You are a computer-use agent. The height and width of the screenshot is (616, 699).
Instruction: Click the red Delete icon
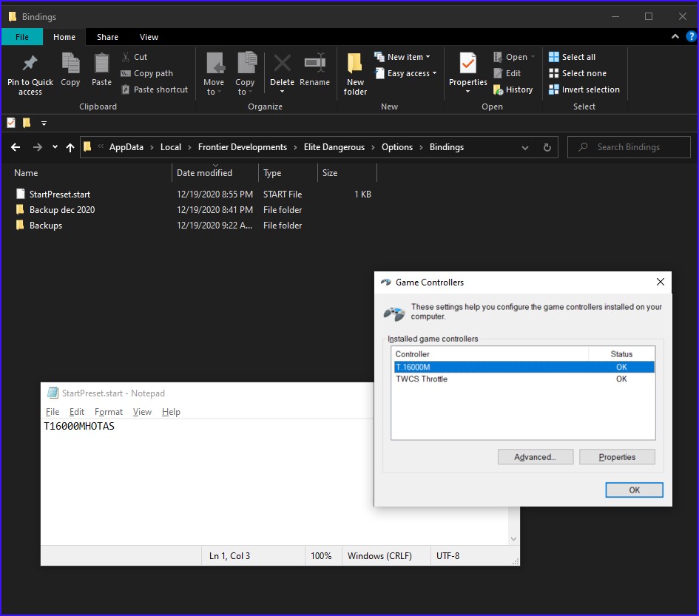282,64
